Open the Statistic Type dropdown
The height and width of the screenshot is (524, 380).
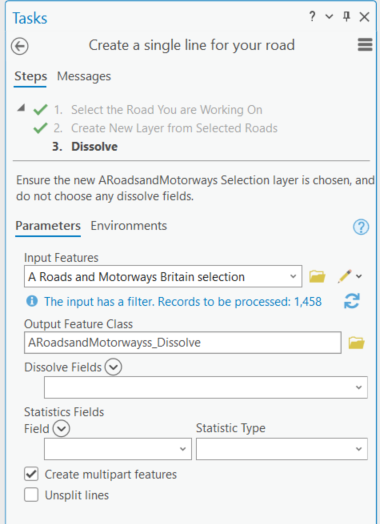coord(282,449)
